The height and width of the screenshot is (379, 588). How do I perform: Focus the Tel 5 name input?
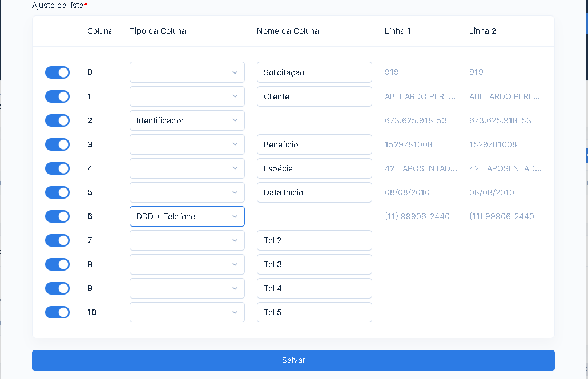point(314,312)
